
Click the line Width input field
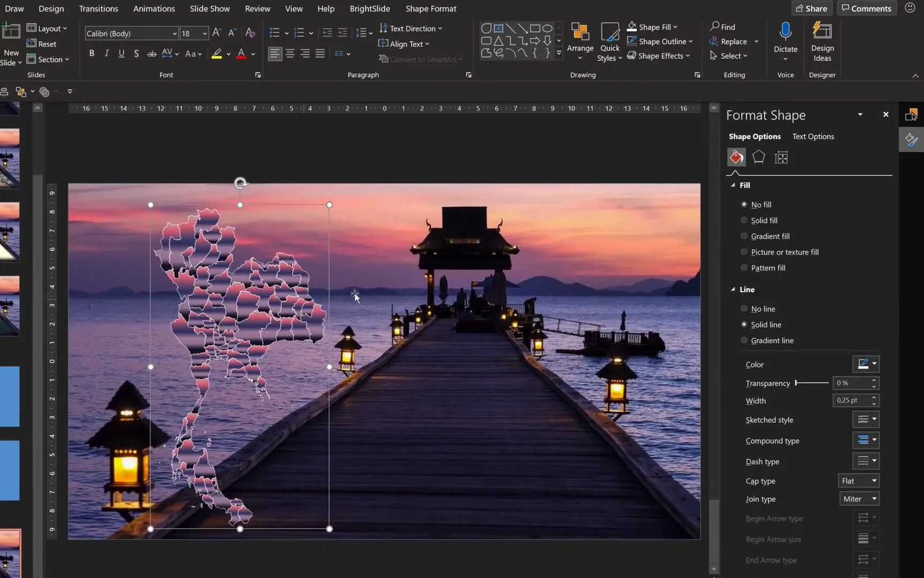pos(851,400)
